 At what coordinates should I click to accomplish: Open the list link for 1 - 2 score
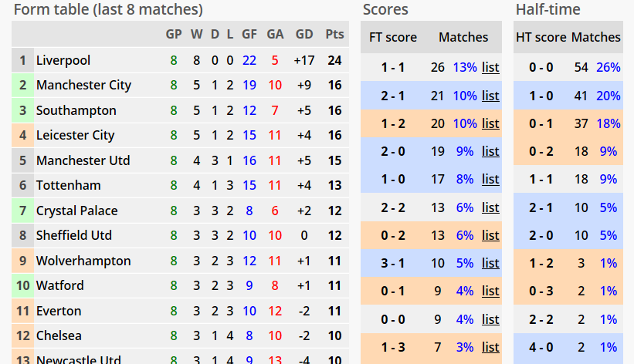point(490,123)
